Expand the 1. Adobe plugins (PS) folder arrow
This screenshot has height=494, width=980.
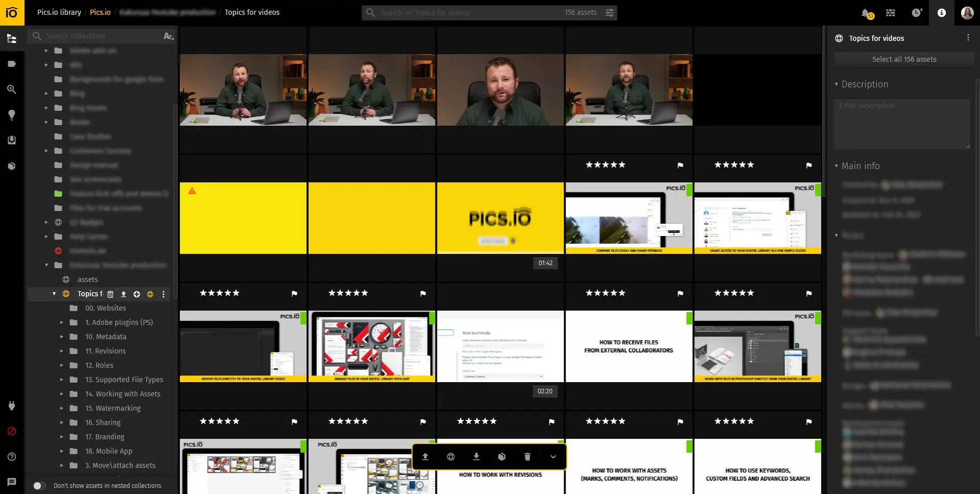coord(61,322)
